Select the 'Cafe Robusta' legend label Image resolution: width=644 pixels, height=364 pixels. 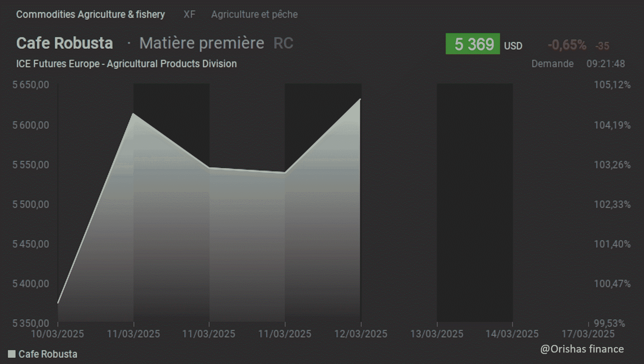point(48,354)
